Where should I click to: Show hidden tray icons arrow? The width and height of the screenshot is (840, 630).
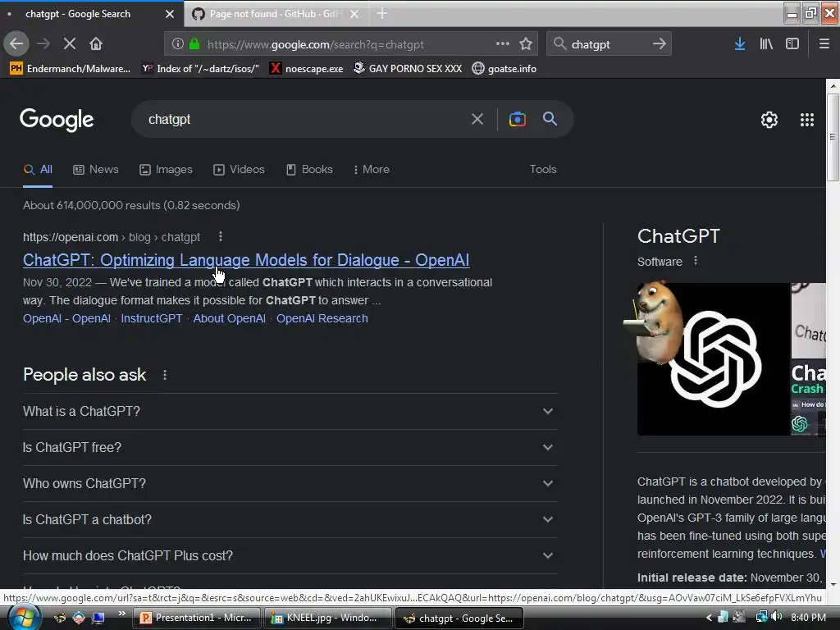[709, 618]
